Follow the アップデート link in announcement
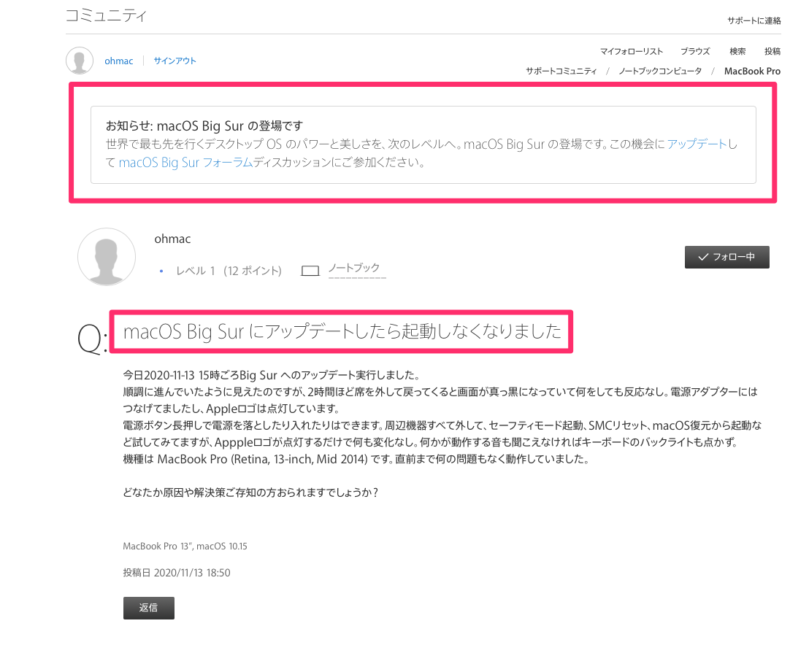Image resolution: width=809 pixels, height=672 pixels. [697, 144]
